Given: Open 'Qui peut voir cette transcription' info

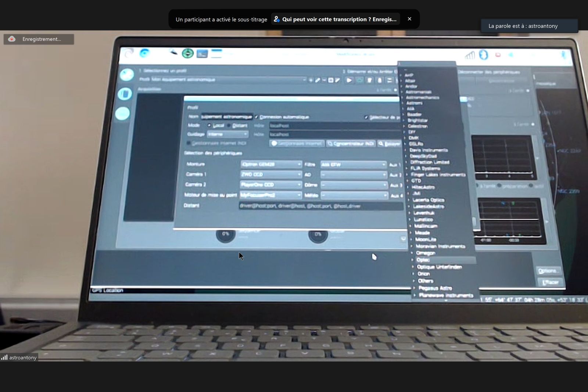Looking at the screenshot, I should coord(335,19).
